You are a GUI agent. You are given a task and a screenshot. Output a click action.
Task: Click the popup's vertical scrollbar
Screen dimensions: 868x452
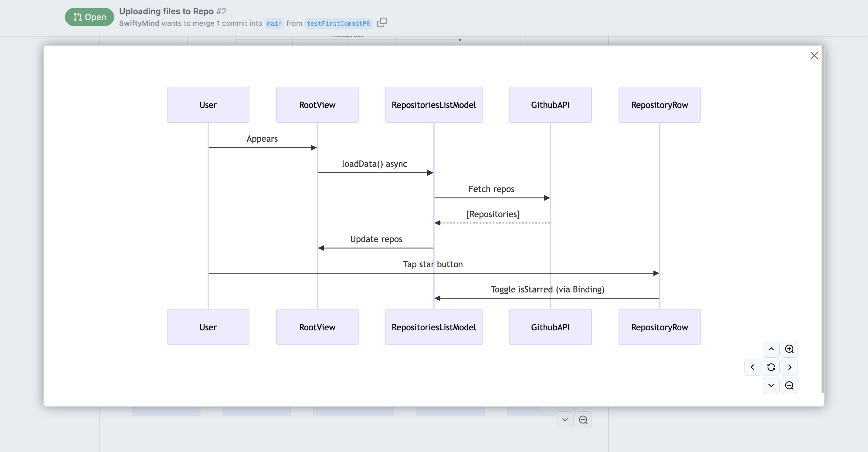coord(822,219)
